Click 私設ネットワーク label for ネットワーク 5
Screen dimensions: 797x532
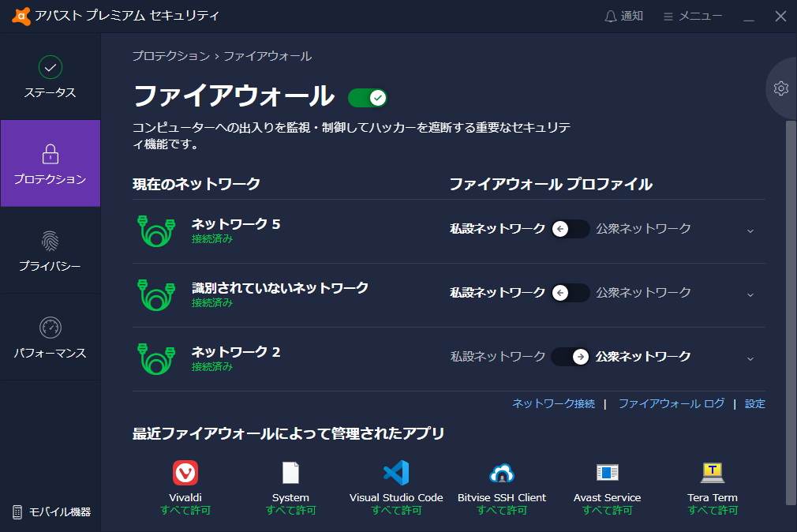(x=498, y=229)
